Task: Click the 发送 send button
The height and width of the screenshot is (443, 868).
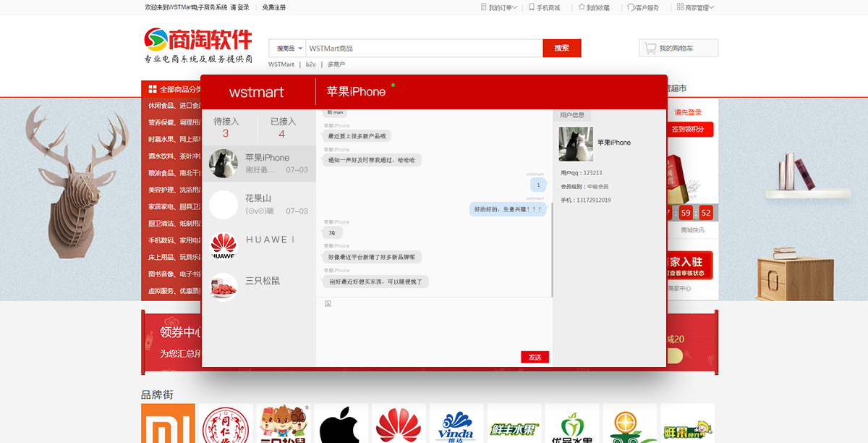Action: [535, 357]
